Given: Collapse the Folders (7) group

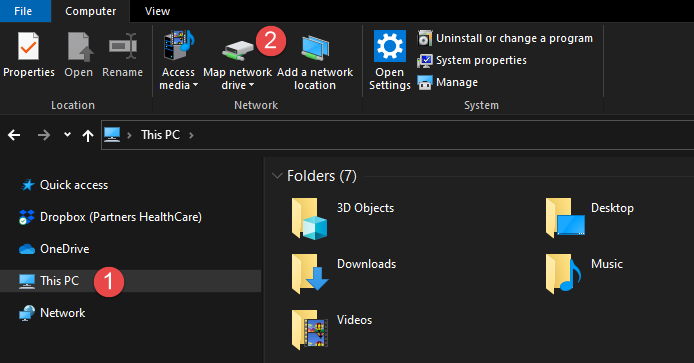Looking at the screenshot, I should tap(277, 176).
